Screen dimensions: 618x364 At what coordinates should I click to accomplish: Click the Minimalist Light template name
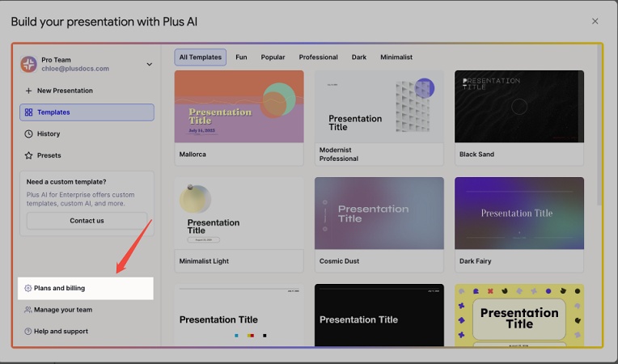(x=204, y=261)
